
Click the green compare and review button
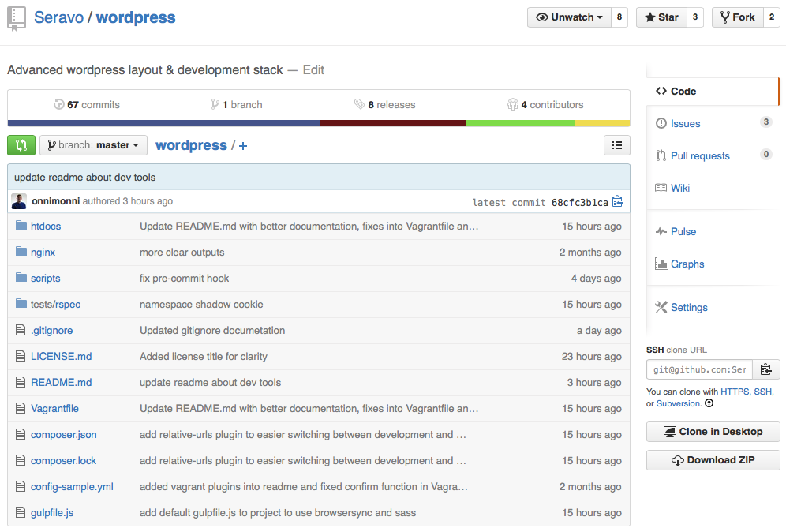(x=21, y=145)
